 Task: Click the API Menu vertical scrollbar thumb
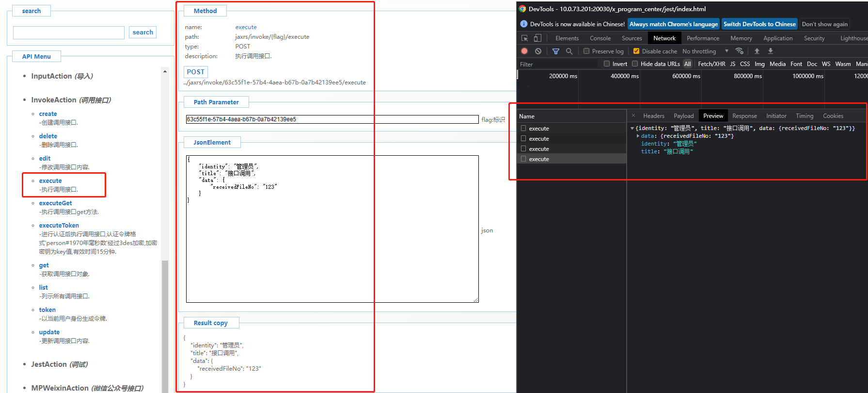coord(165,327)
